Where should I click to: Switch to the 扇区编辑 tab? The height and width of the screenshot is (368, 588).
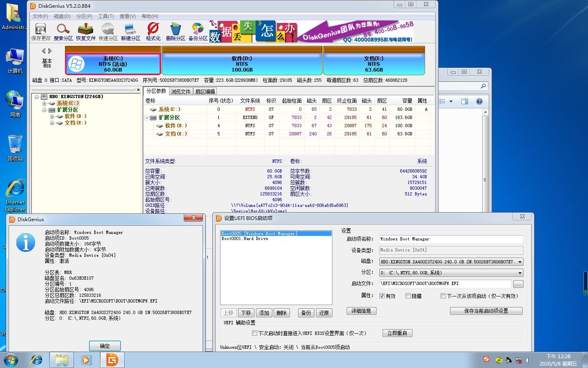click(205, 92)
